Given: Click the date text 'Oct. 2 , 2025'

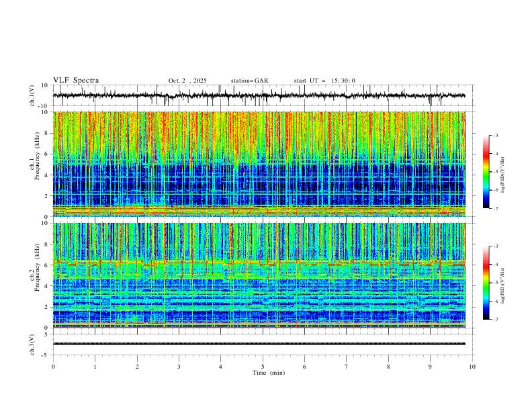Looking at the screenshot, I should pos(187,81).
